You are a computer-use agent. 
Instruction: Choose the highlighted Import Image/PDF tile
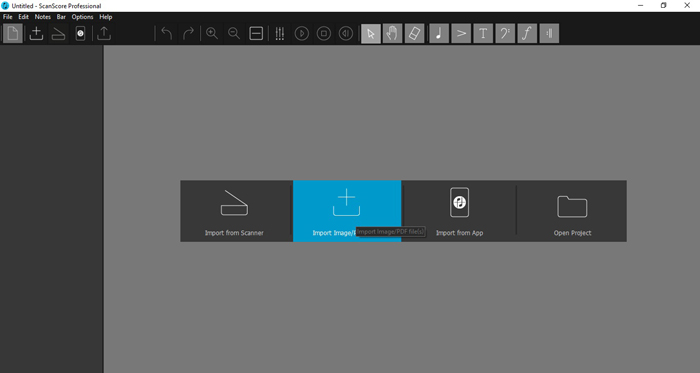click(347, 211)
